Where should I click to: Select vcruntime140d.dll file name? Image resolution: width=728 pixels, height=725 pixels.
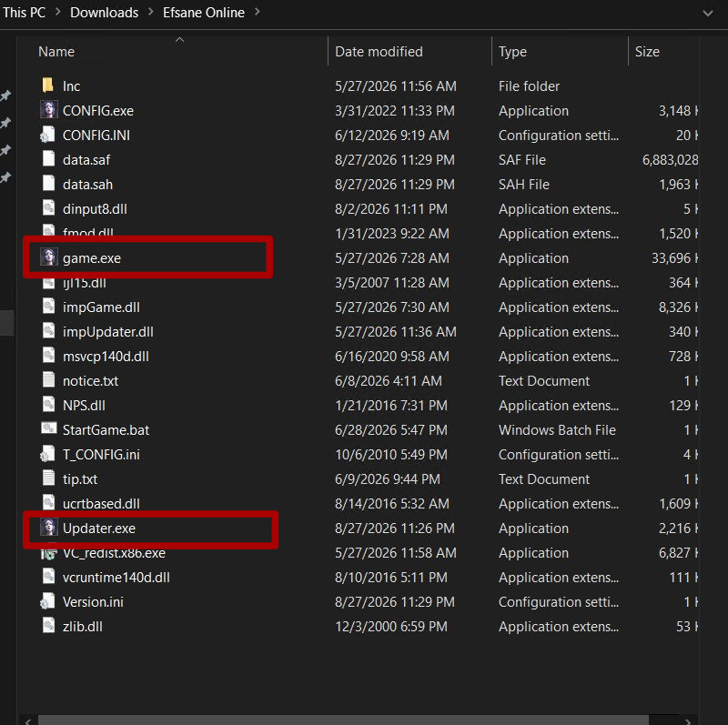116,578
